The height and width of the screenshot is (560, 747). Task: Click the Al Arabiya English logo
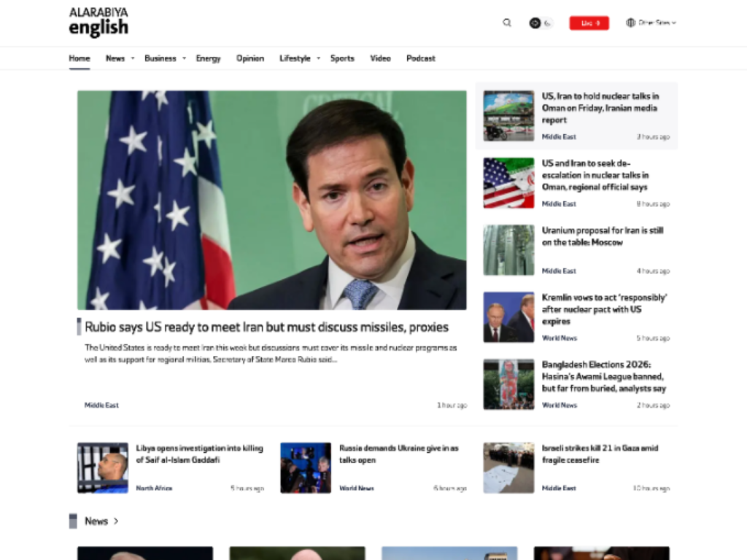tap(98, 22)
